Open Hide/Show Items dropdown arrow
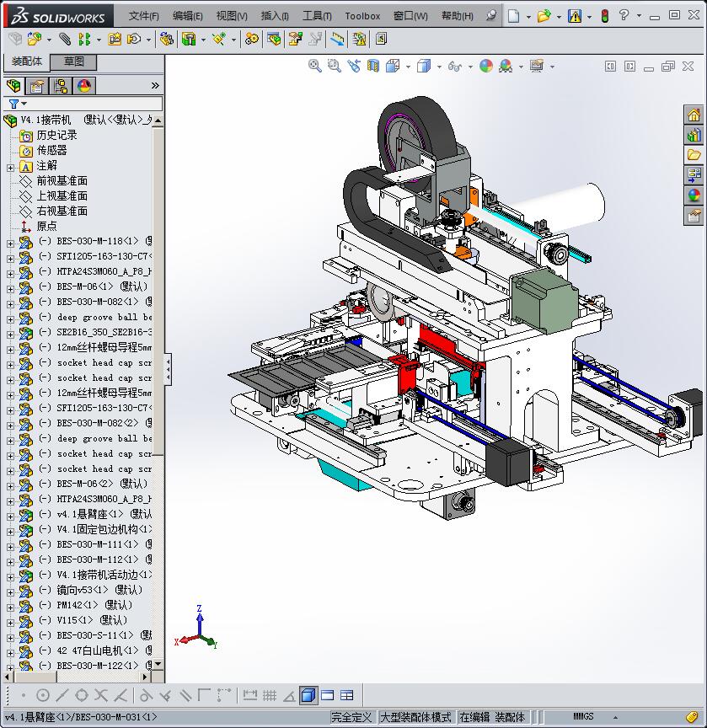 [470, 67]
